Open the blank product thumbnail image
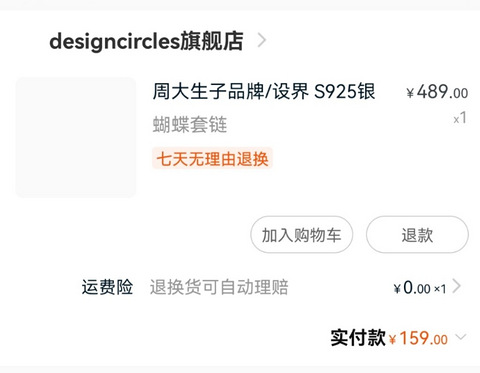 (x=76, y=137)
